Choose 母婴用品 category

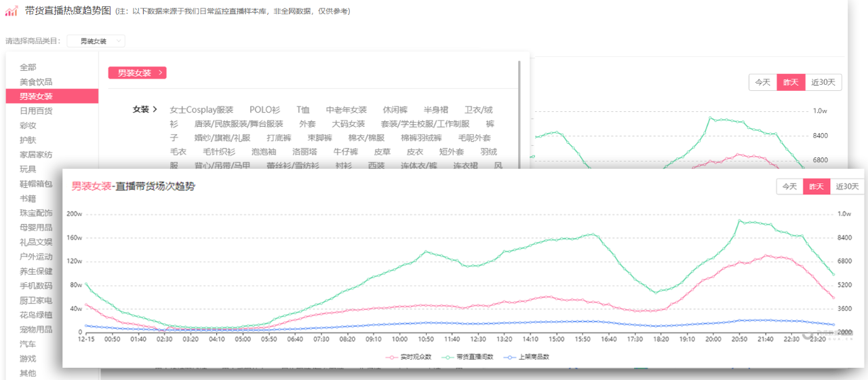36,227
